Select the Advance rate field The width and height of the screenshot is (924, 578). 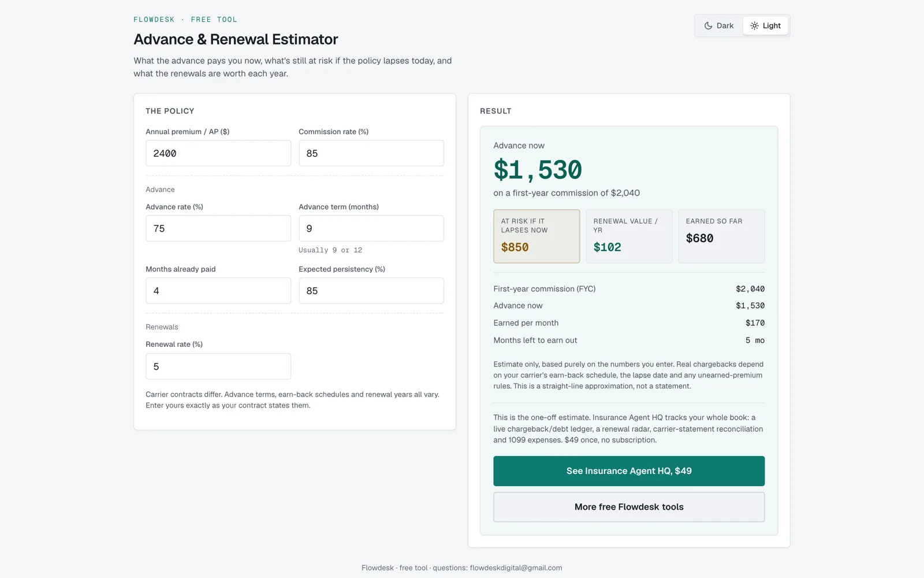[x=218, y=228]
